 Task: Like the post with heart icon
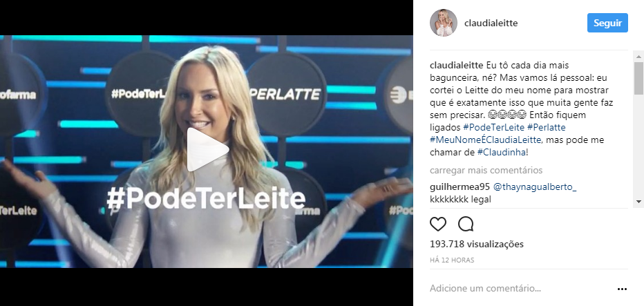(438, 224)
